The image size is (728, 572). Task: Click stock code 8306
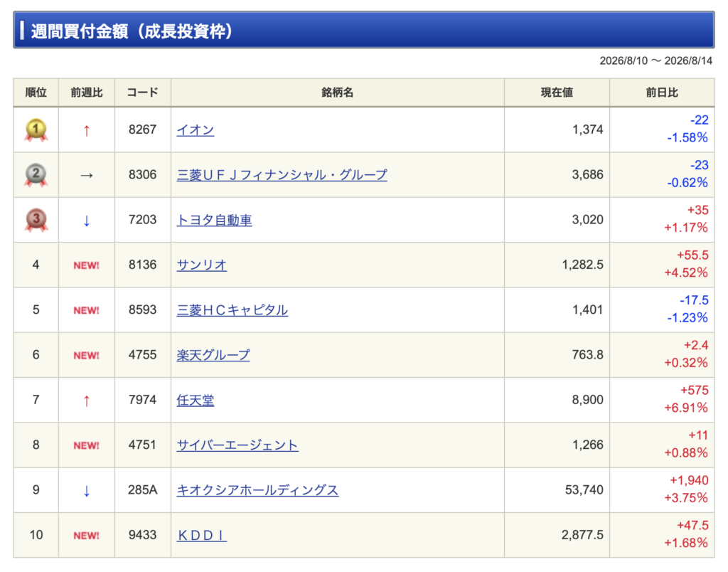coord(142,175)
